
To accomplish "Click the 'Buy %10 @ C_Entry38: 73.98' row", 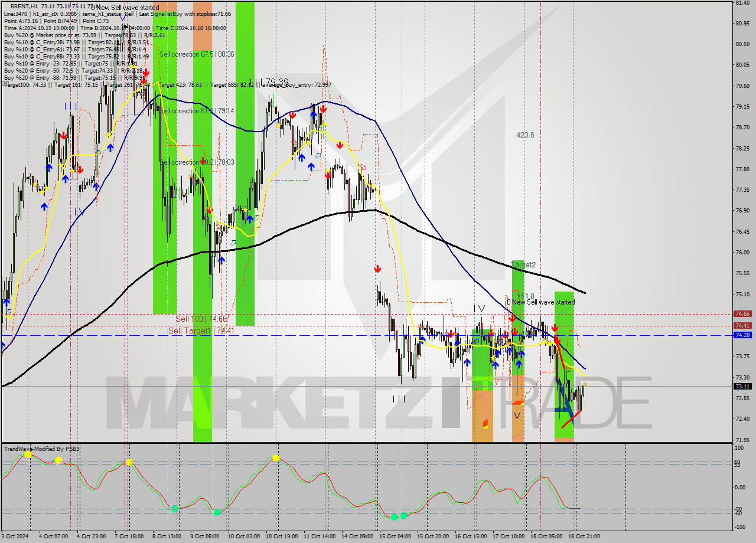I will click(x=76, y=42).
